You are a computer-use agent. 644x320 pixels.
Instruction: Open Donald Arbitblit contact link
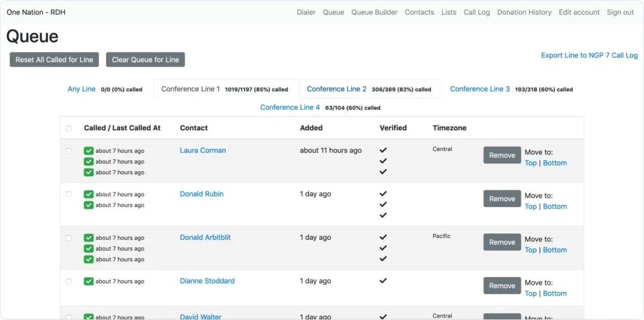[x=205, y=238]
